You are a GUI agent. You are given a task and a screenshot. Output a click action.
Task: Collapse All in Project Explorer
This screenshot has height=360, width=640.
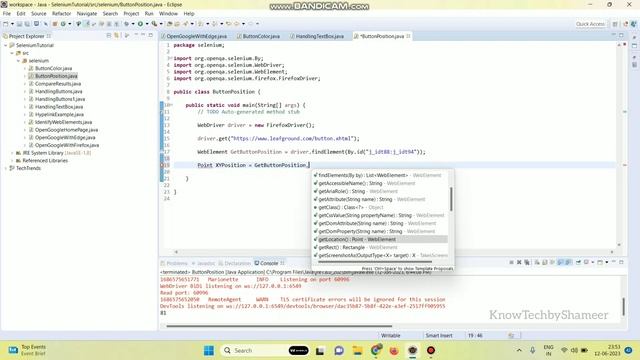109,36
